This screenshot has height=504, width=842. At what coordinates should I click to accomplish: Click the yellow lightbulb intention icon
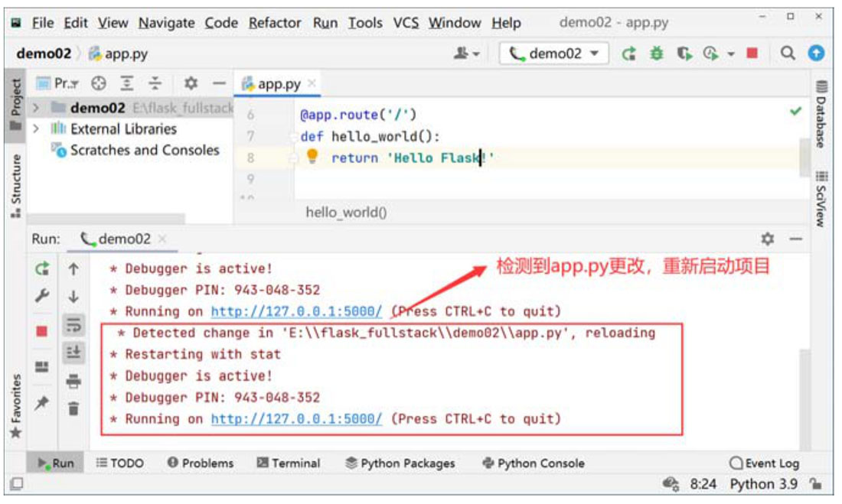[312, 157]
